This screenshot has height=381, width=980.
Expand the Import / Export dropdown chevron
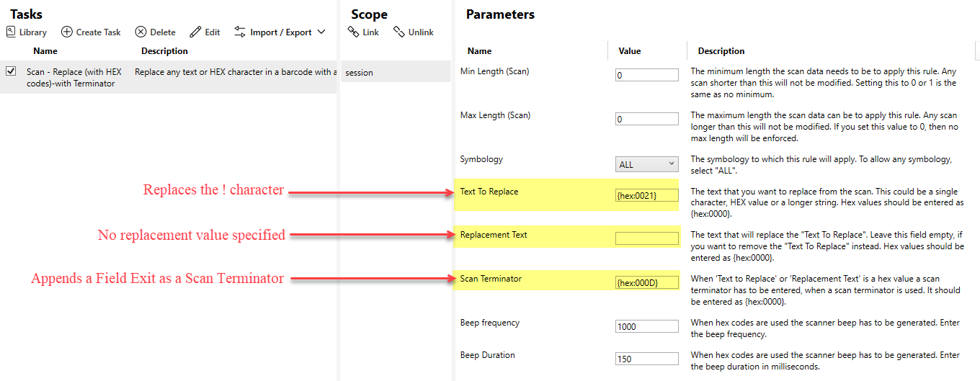(x=321, y=32)
